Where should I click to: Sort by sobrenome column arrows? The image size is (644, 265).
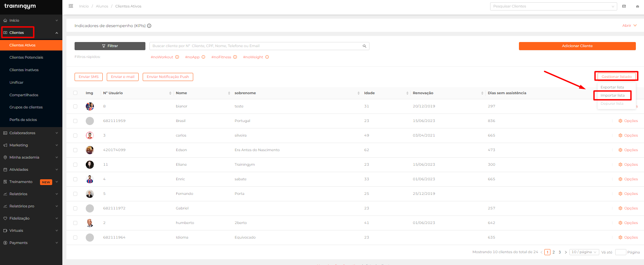point(359,93)
